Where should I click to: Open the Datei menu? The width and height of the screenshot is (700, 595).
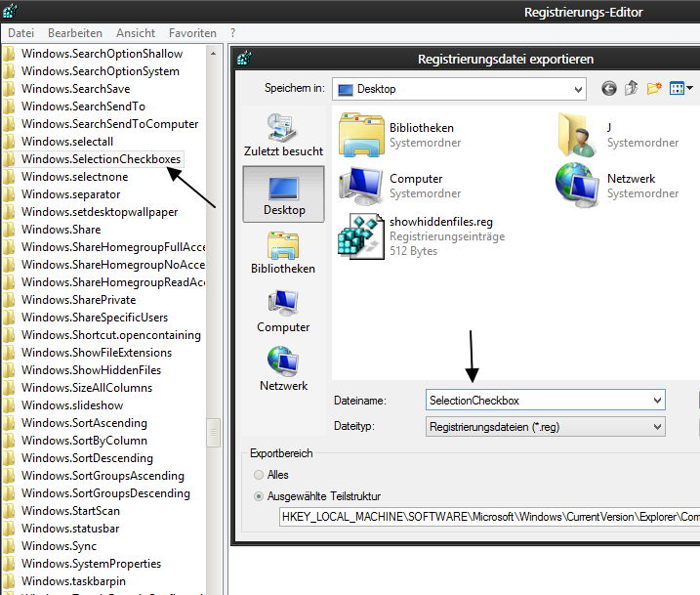point(21,33)
